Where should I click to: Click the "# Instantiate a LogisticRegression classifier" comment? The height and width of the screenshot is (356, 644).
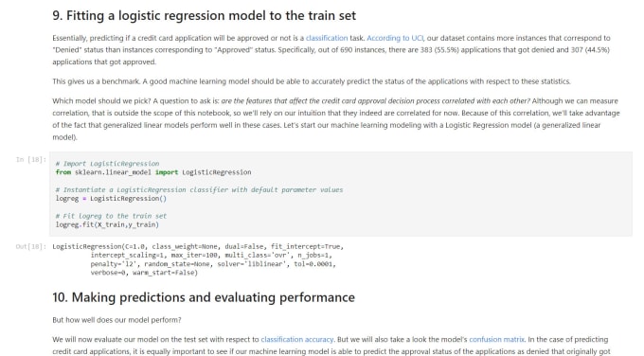(199, 189)
